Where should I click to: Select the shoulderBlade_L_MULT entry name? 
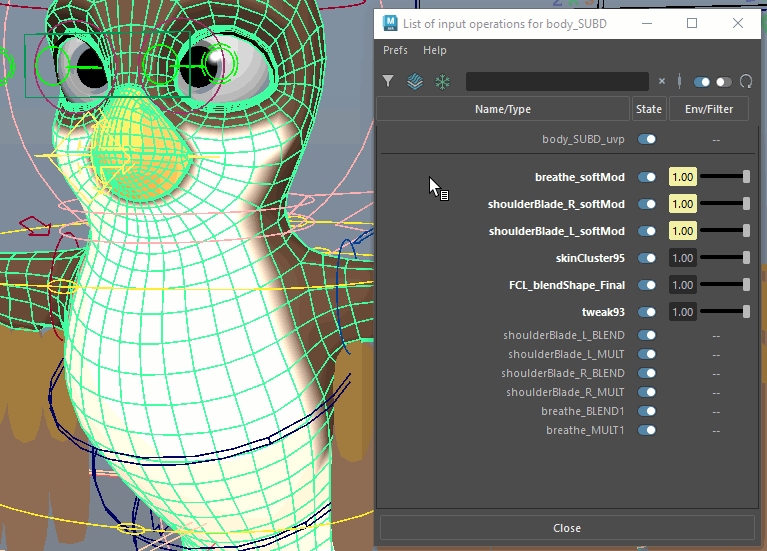click(x=566, y=354)
